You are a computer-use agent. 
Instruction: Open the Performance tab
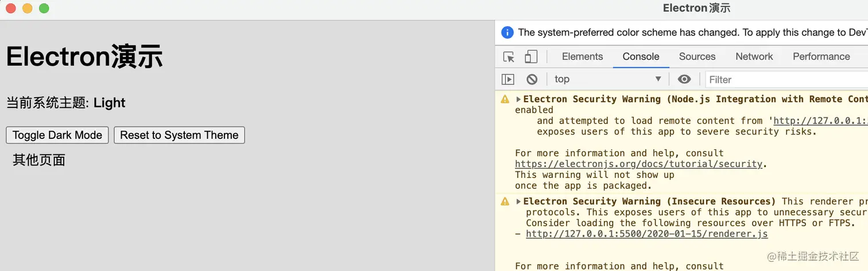[x=821, y=56]
